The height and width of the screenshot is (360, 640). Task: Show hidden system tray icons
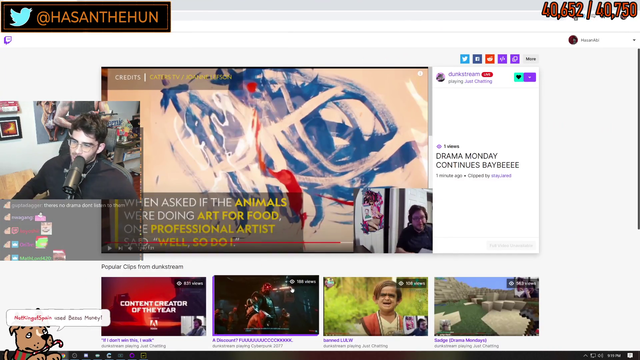(585, 356)
